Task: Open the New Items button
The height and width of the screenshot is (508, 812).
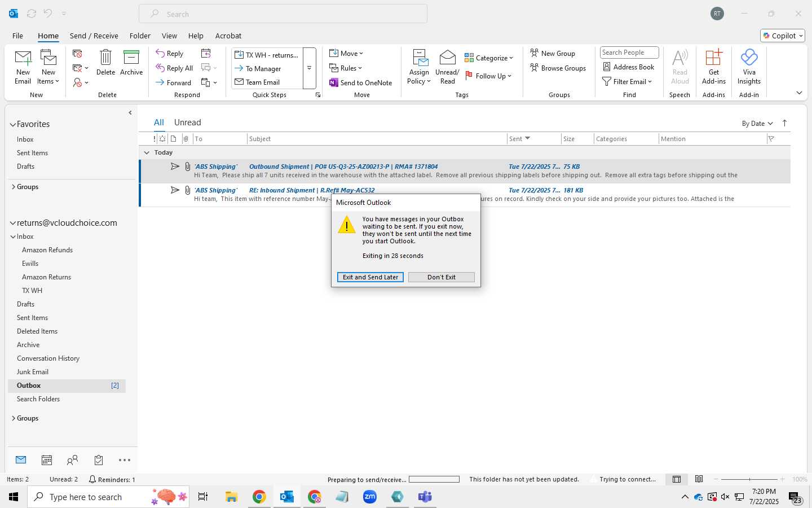Action: click(48, 67)
